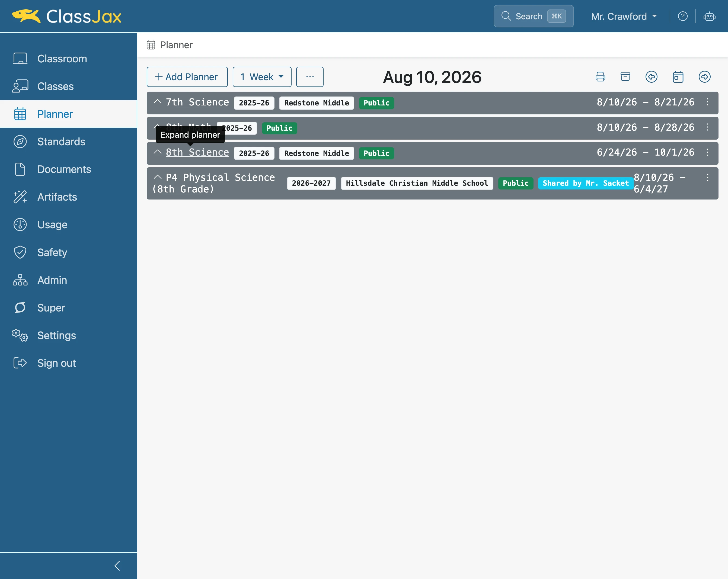Open the Mr. Crawford user menu
This screenshot has height=579, width=728.
pyautogui.click(x=624, y=16)
